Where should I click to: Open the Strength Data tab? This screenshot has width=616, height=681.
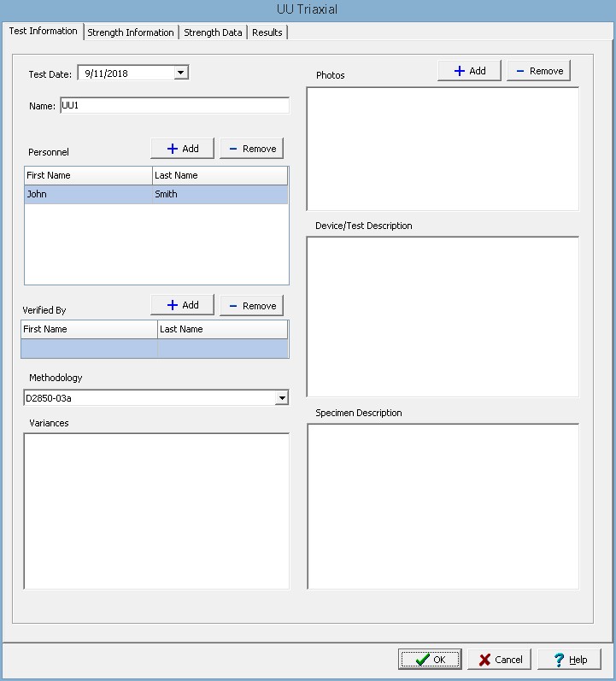[213, 32]
